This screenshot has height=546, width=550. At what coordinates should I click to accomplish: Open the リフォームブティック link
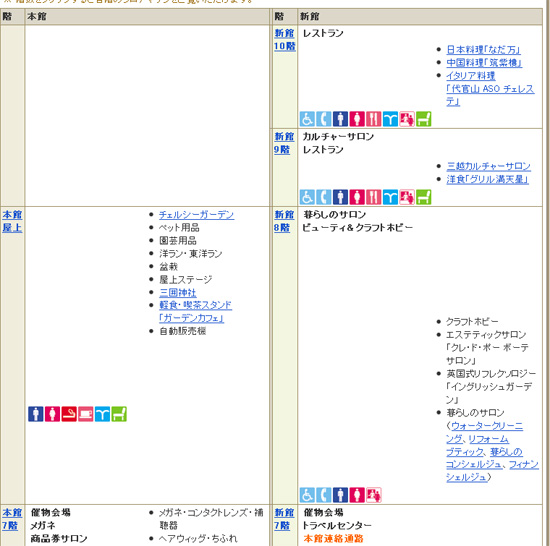(x=477, y=445)
